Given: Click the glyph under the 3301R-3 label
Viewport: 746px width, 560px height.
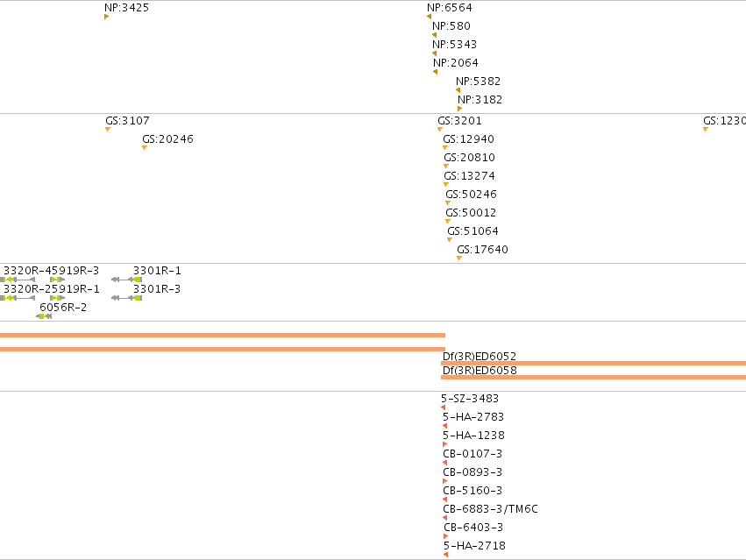Looking at the screenshot, I should (126, 298).
